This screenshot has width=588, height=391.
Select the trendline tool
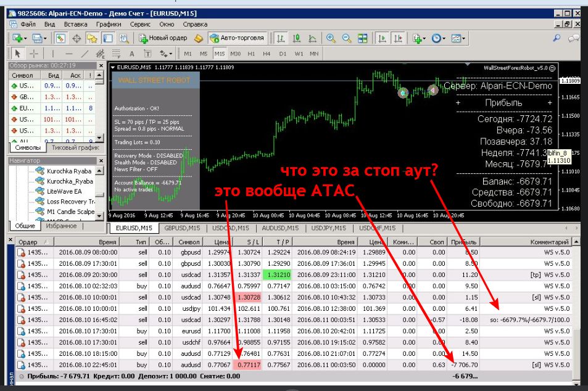pyautogui.click(x=85, y=54)
